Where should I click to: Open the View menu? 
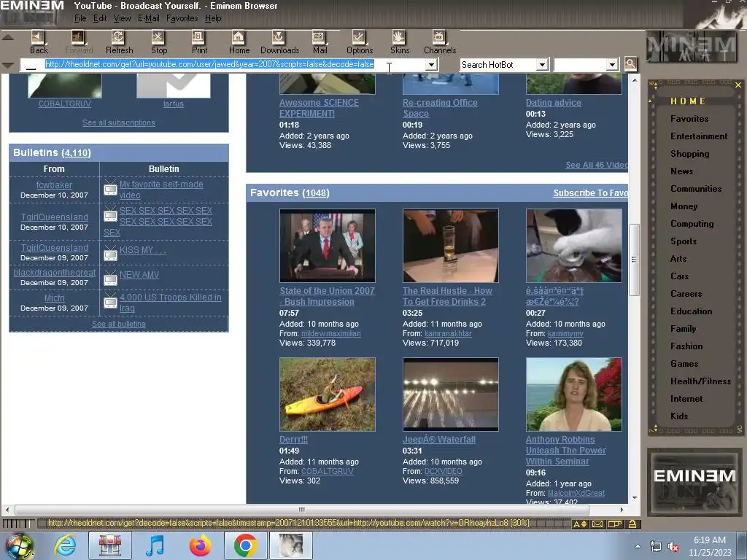point(122,18)
